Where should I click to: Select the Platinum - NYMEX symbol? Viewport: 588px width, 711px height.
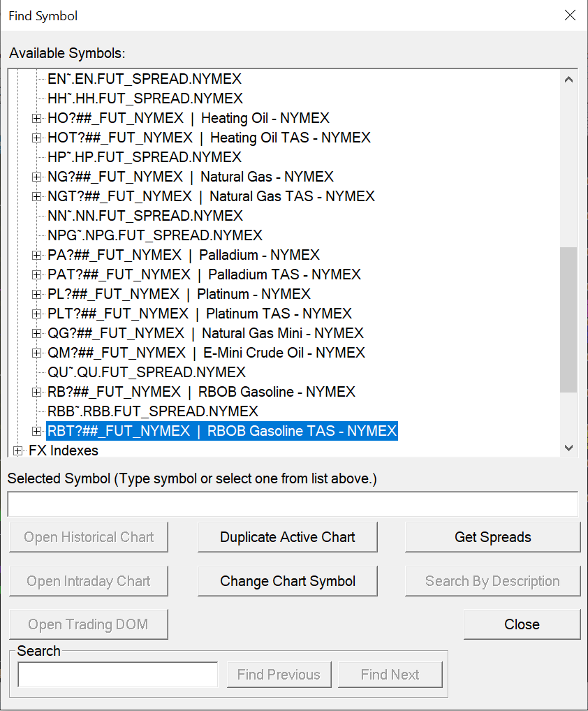pyautogui.click(x=179, y=294)
